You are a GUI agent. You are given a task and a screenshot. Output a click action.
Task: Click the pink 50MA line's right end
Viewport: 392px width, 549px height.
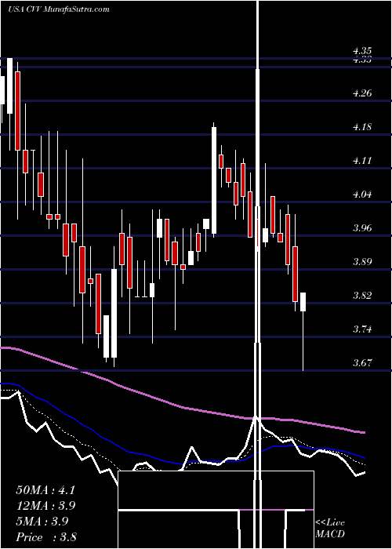pyautogui.click(x=364, y=432)
